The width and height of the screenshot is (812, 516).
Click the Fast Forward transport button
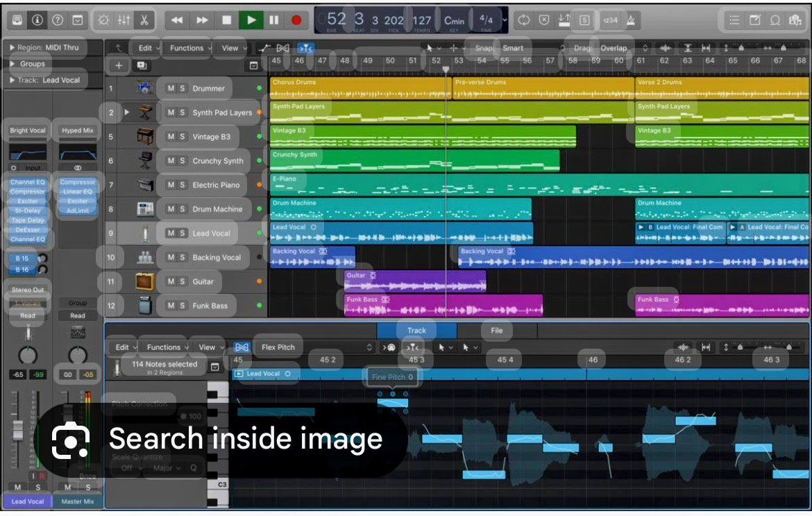tap(202, 20)
